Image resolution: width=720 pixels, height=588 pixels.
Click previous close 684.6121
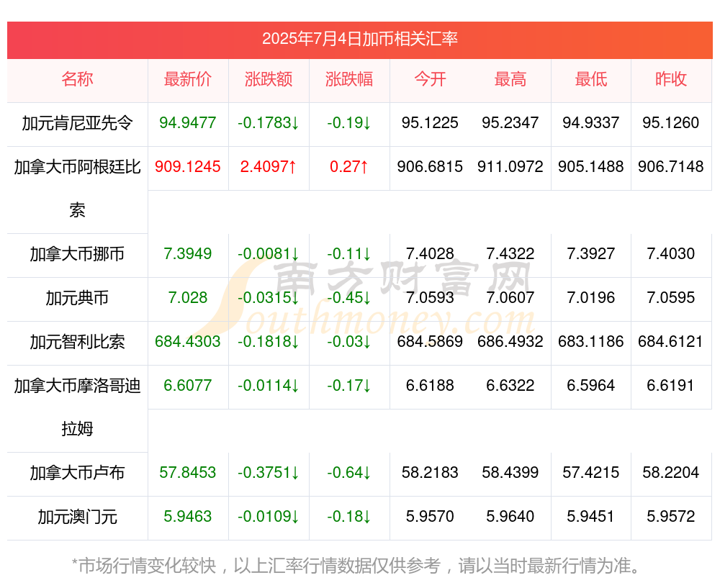click(671, 342)
